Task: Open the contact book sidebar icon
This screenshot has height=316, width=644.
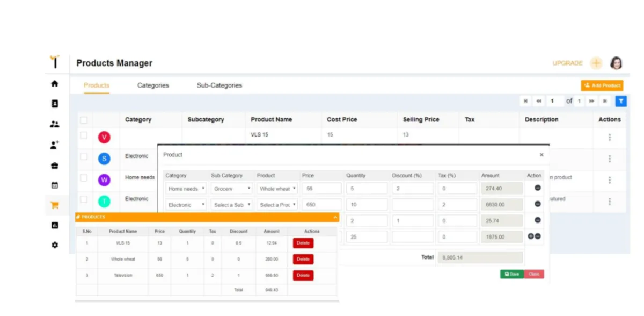Action: (54, 104)
